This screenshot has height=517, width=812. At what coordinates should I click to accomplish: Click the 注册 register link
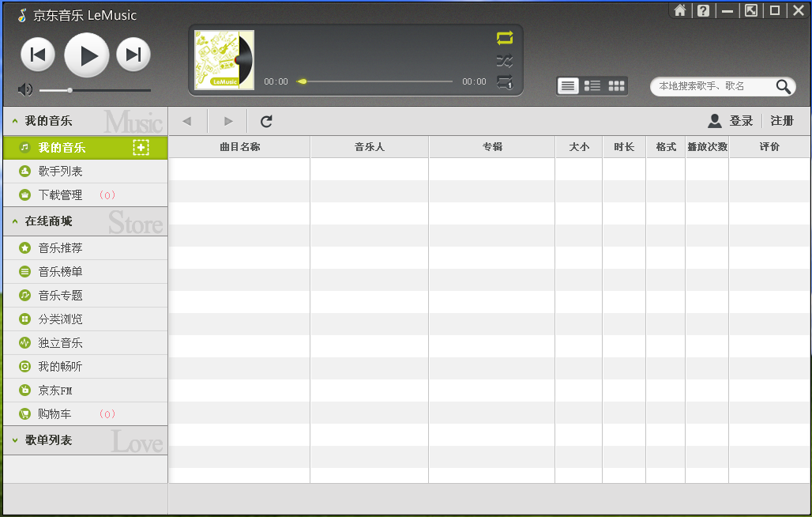781,121
